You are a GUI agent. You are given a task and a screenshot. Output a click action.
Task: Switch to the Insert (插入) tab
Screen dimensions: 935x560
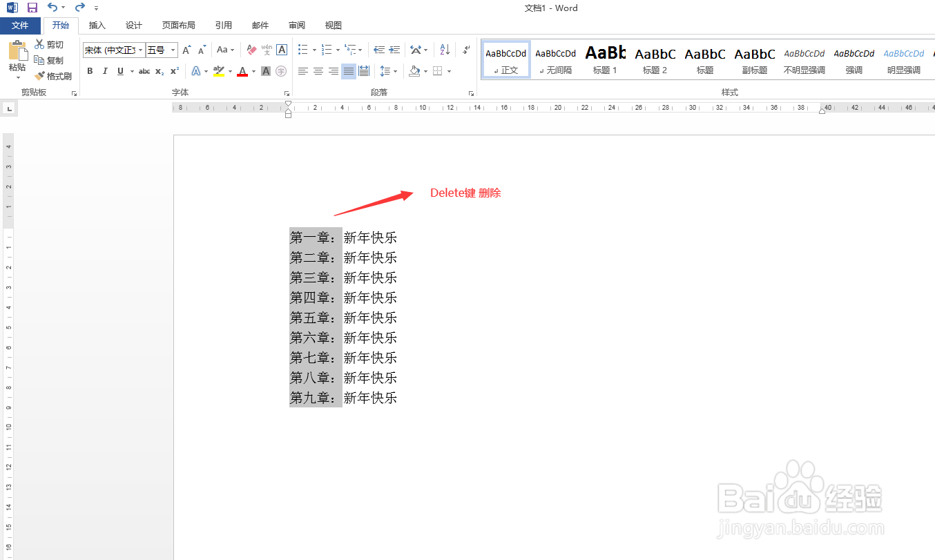coord(97,26)
